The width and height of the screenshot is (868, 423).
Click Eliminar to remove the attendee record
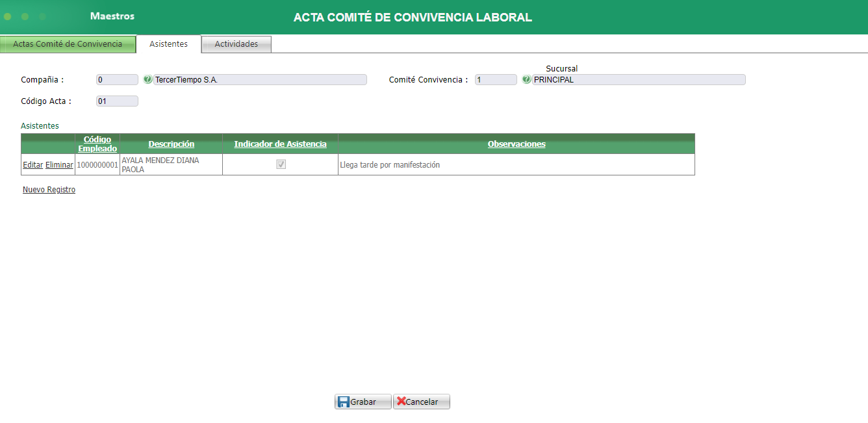click(x=59, y=164)
